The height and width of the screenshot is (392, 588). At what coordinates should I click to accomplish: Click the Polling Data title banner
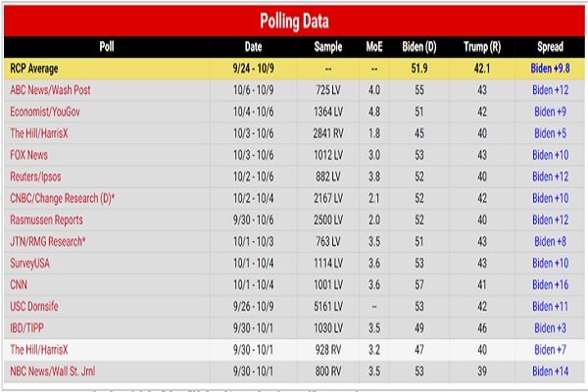[x=294, y=21]
